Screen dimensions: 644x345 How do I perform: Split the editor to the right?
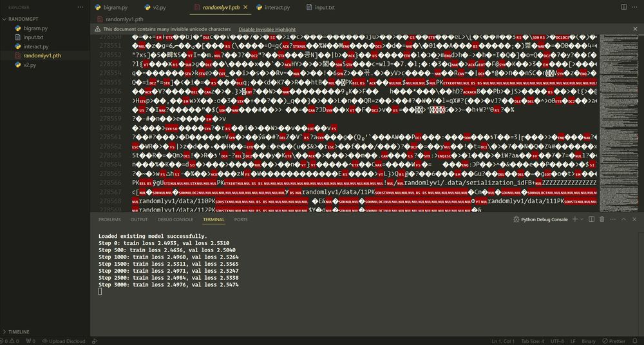coord(624,7)
